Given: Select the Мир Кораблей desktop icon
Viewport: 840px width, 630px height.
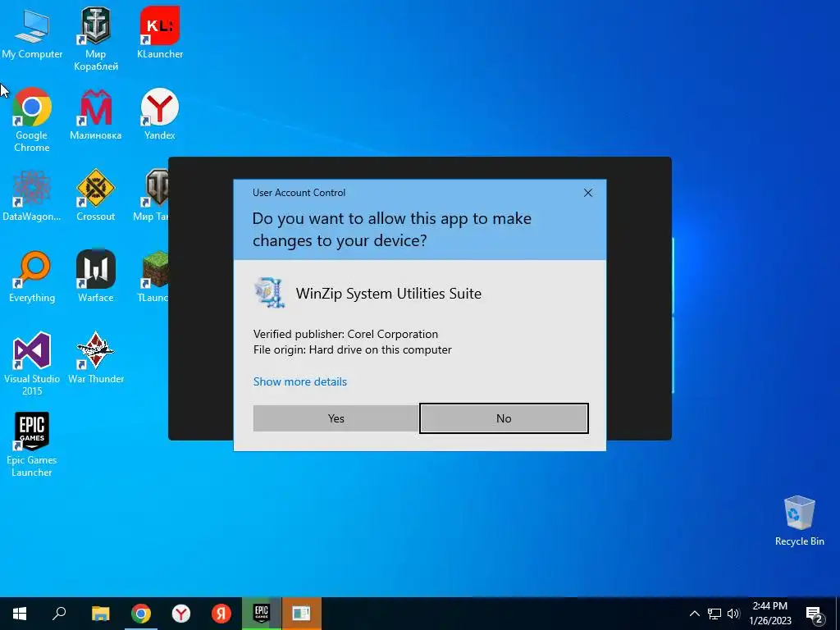Looking at the screenshot, I should [x=96, y=39].
